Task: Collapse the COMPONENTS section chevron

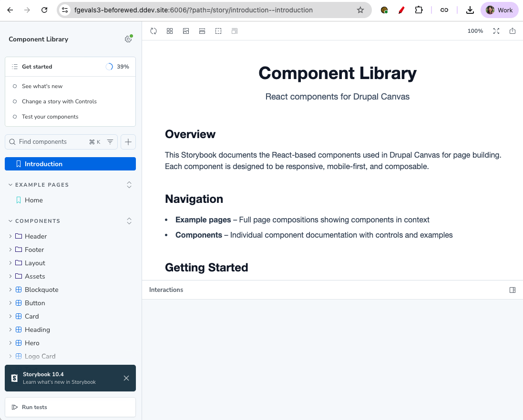Action: (x=10, y=221)
